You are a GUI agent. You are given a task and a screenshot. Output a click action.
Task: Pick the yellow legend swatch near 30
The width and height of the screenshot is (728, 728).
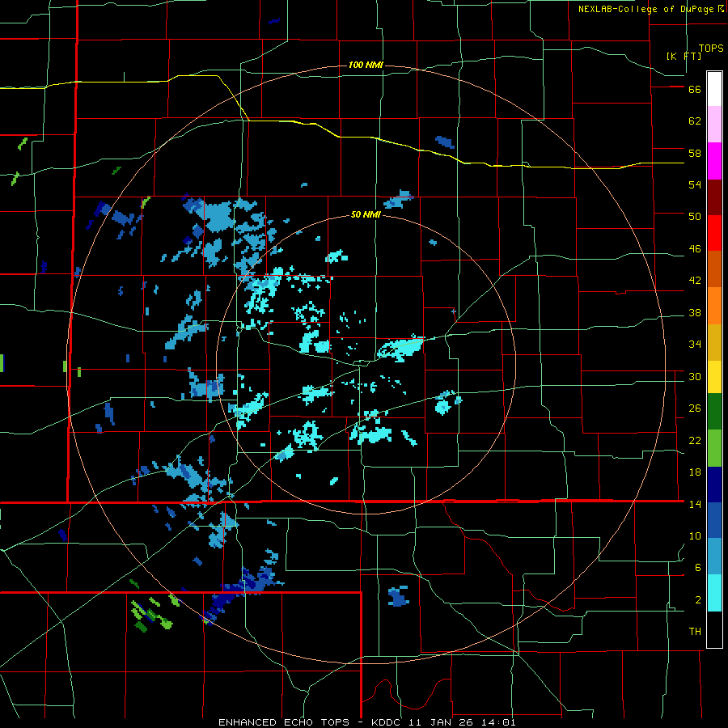714,377
